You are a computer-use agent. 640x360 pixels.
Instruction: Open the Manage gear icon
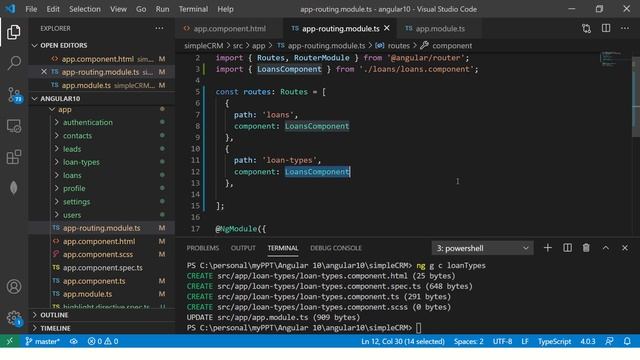pos(14,318)
